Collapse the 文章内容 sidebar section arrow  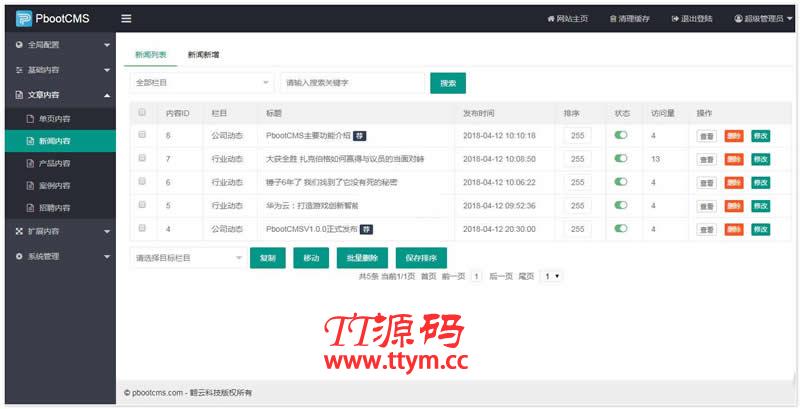click(x=107, y=95)
